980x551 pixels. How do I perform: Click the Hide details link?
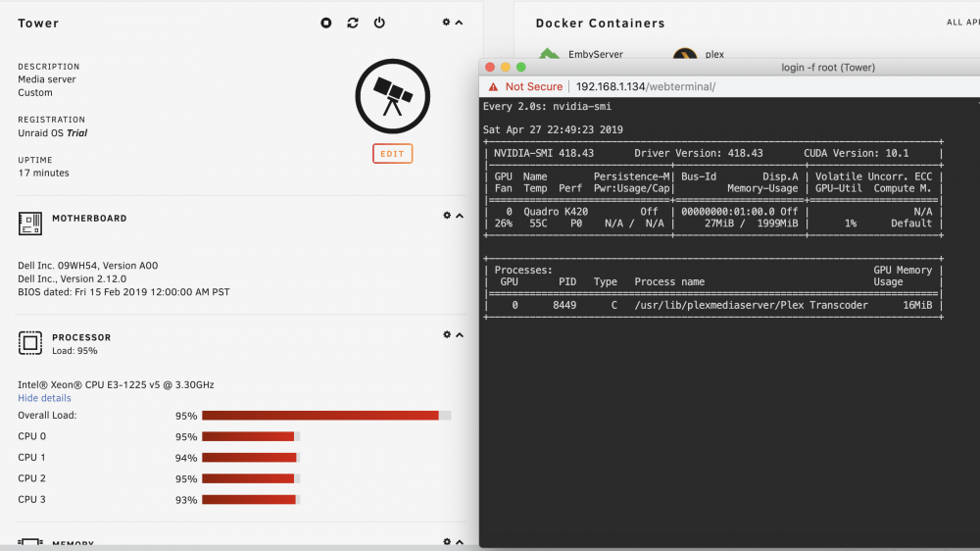pos(44,398)
